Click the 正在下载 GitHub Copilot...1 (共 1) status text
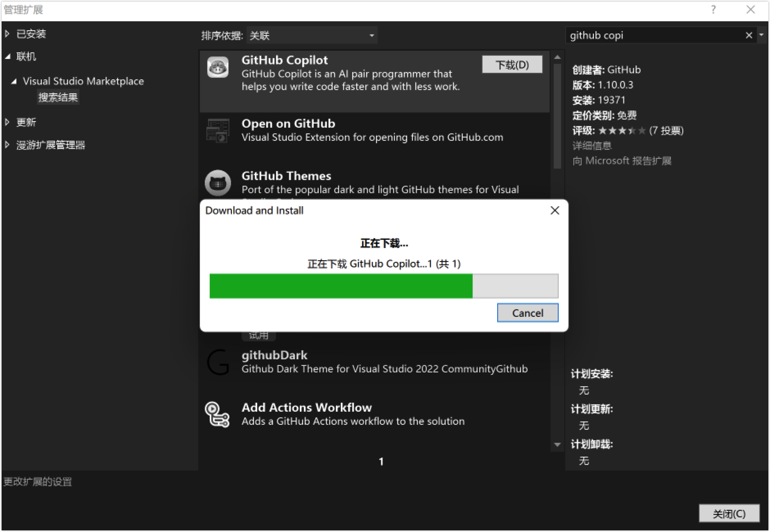 (x=384, y=264)
